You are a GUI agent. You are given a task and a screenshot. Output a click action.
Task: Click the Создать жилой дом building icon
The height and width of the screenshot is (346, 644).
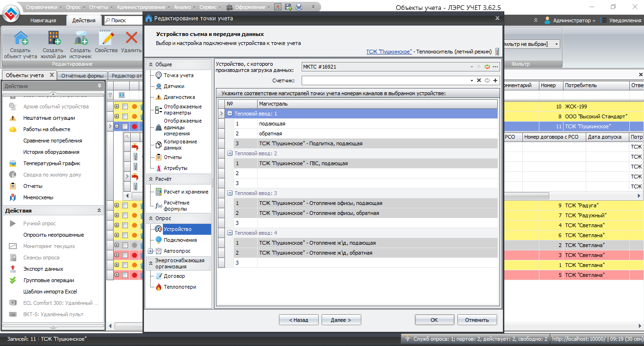[x=53, y=39]
